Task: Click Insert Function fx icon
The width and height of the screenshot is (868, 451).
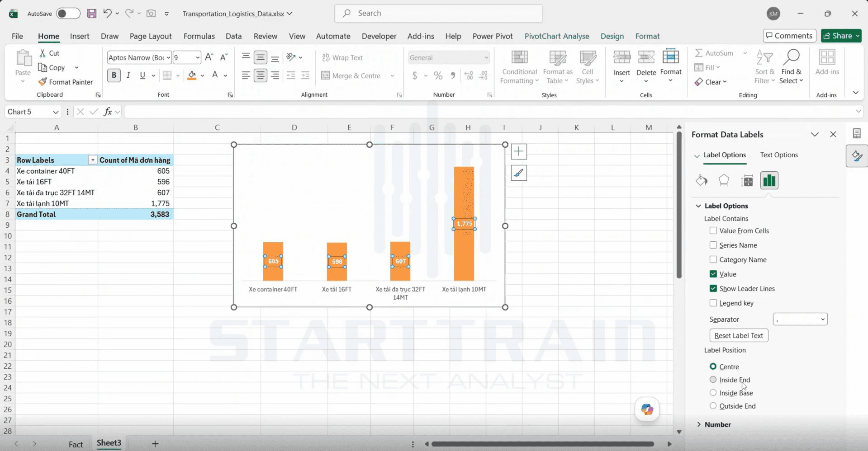Action: point(108,112)
